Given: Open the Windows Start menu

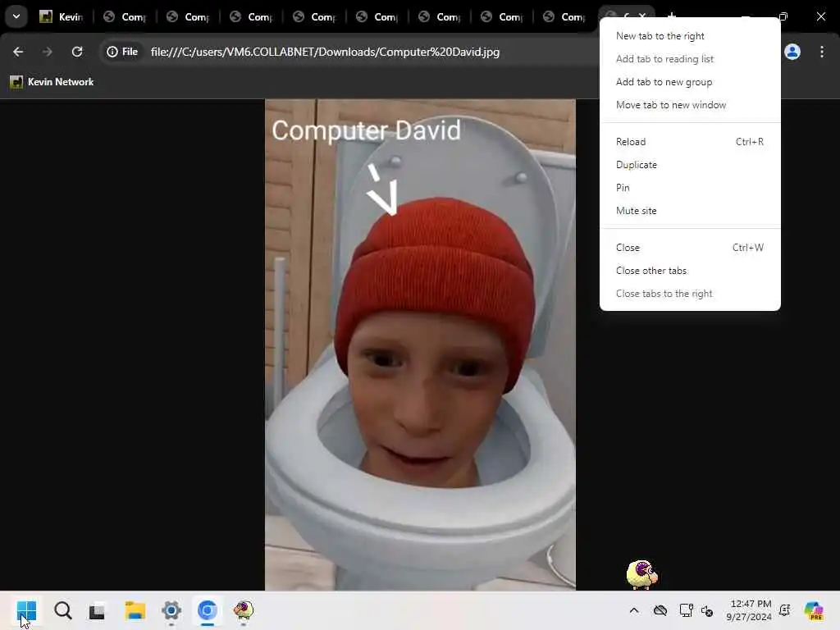Looking at the screenshot, I should coord(26,610).
